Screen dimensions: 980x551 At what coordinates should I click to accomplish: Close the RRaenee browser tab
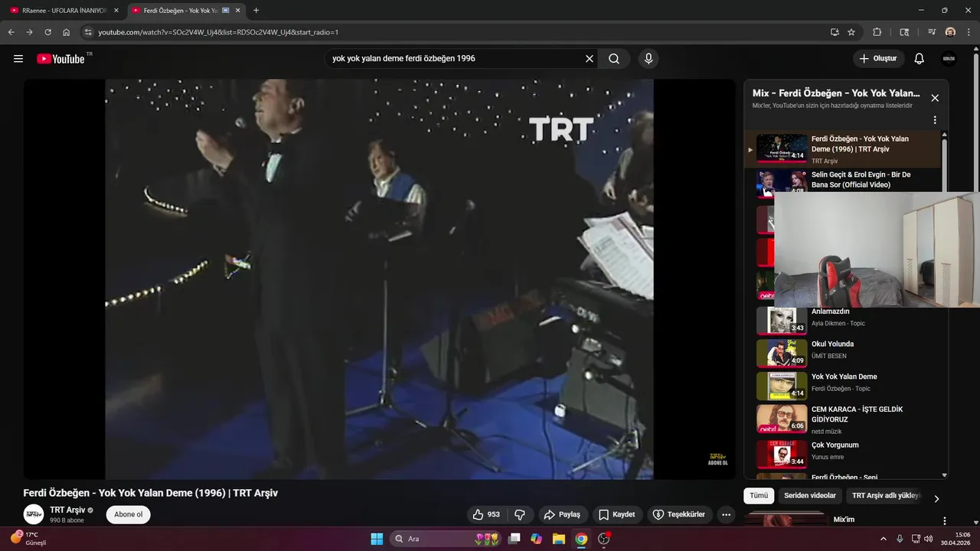[x=116, y=11]
